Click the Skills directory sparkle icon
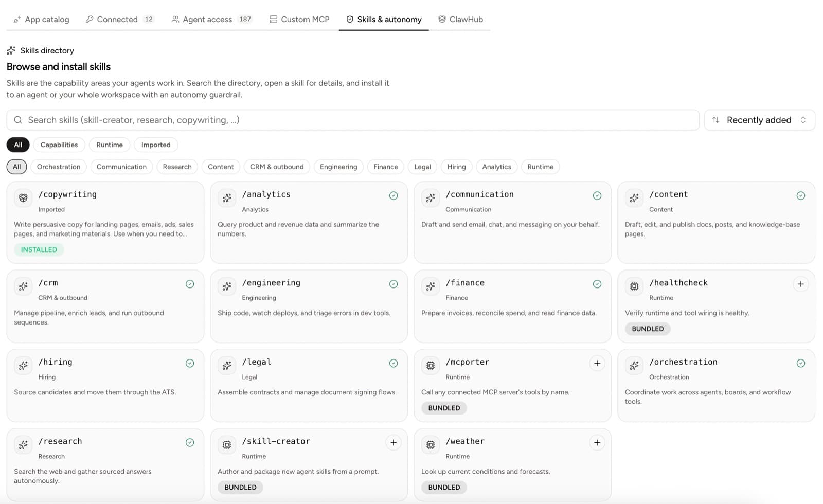The width and height of the screenshot is (823, 504). click(11, 50)
